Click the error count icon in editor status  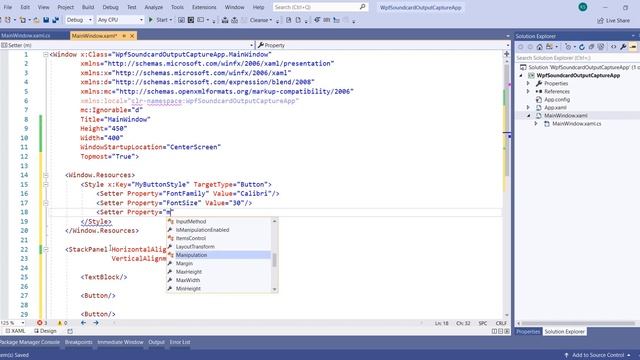[x=40, y=323]
